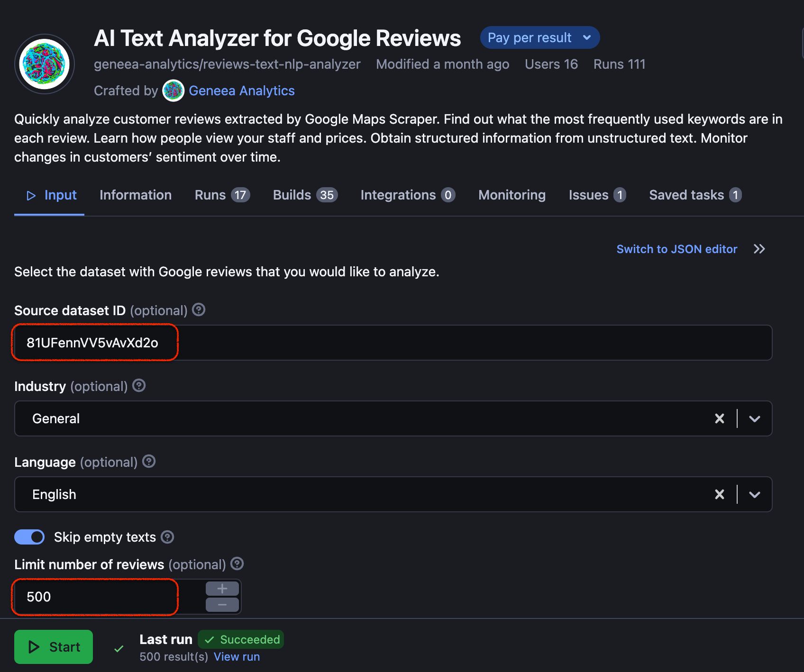This screenshot has width=804, height=672.
Task: Click the Limit number of reviews help icon
Action: (237, 563)
